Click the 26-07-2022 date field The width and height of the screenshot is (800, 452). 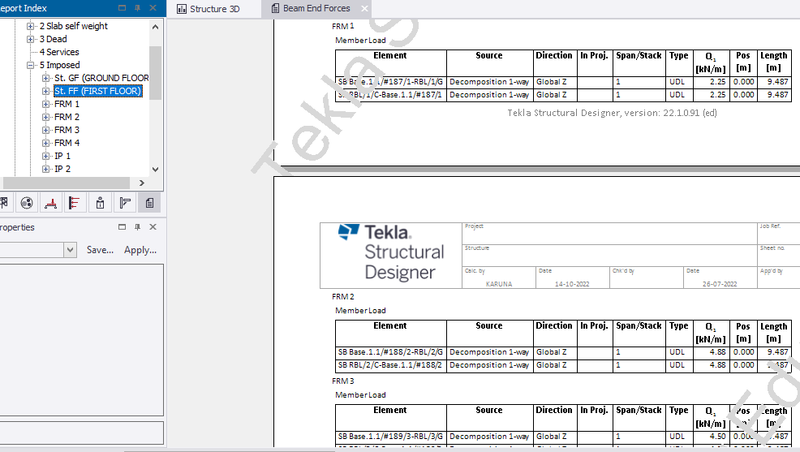(x=719, y=284)
